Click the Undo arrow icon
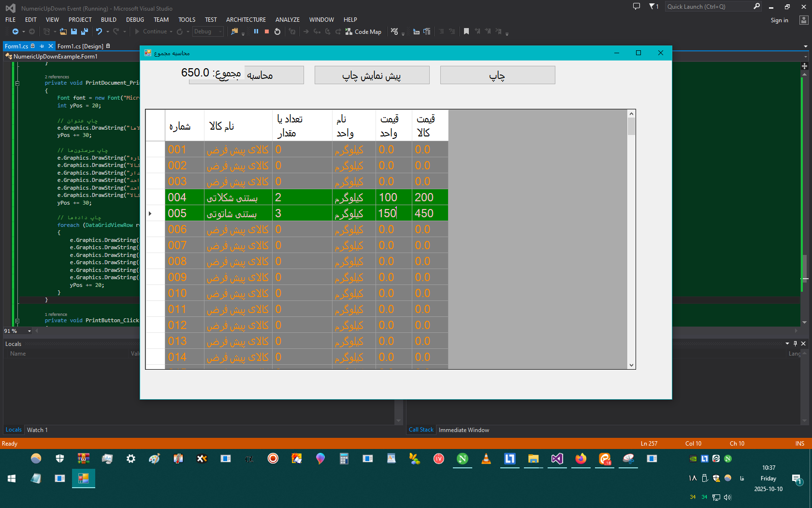 tap(99, 31)
